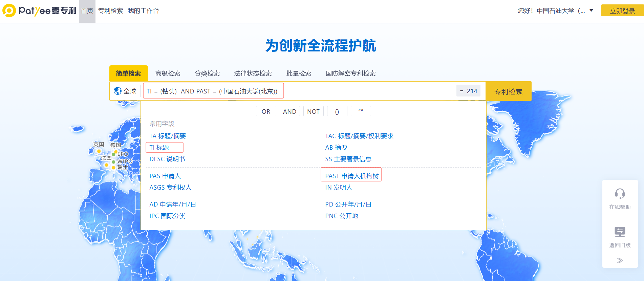Insert the AND operator
644x281 pixels.
tap(289, 111)
